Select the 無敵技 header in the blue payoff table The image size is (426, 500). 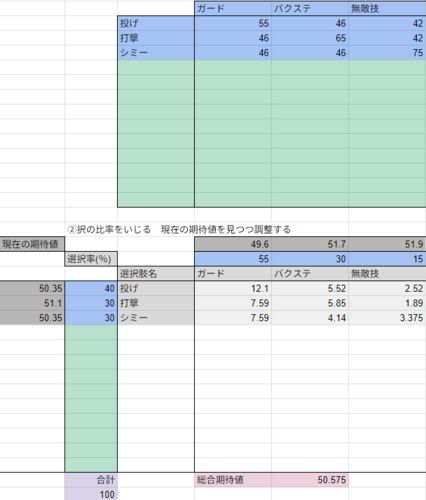tap(387, 8)
